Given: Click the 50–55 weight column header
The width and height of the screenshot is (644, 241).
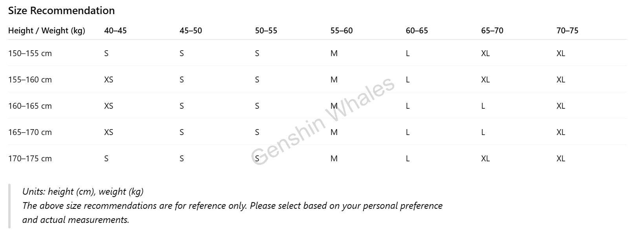Looking at the screenshot, I should pos(266,31).
